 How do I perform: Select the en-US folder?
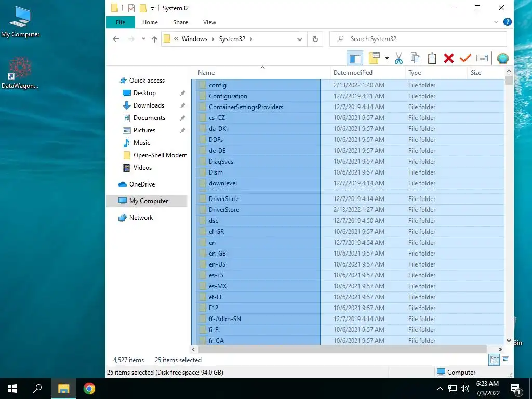348,264
